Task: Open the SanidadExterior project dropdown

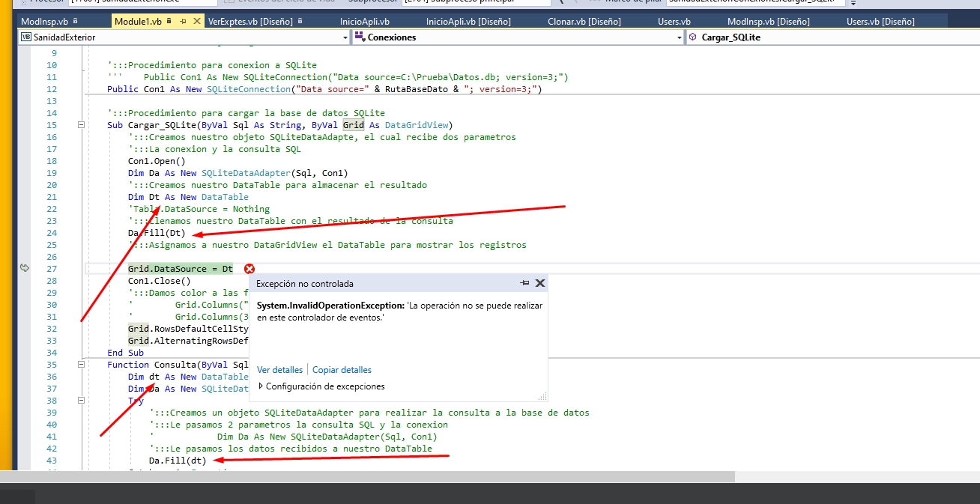Action: [345, 37]
